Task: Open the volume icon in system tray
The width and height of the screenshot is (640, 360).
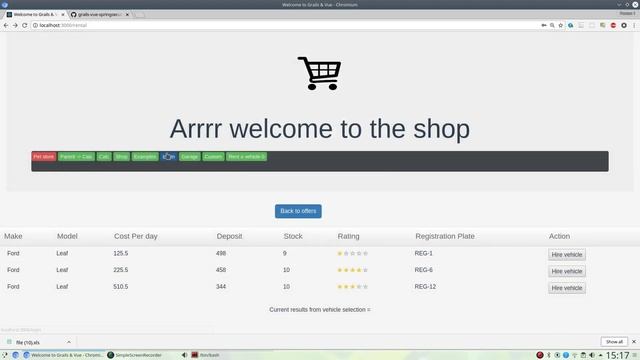Action: click(x=592, y=355)
